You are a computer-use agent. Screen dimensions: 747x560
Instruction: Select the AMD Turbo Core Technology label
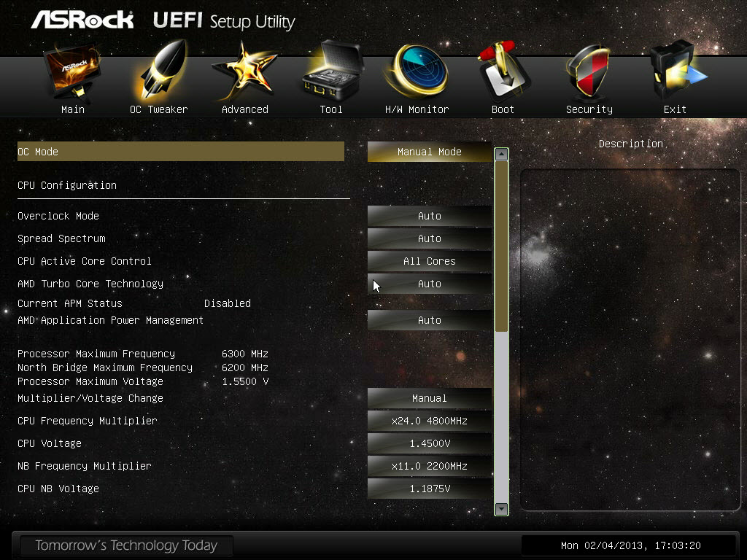coord(90,284)
